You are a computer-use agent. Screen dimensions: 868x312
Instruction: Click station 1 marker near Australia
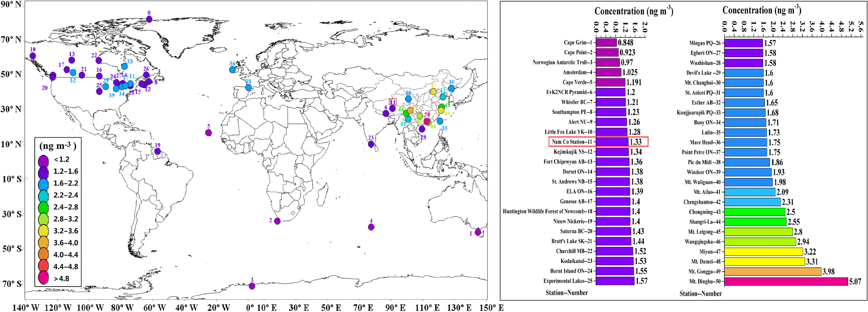(478, 232)
